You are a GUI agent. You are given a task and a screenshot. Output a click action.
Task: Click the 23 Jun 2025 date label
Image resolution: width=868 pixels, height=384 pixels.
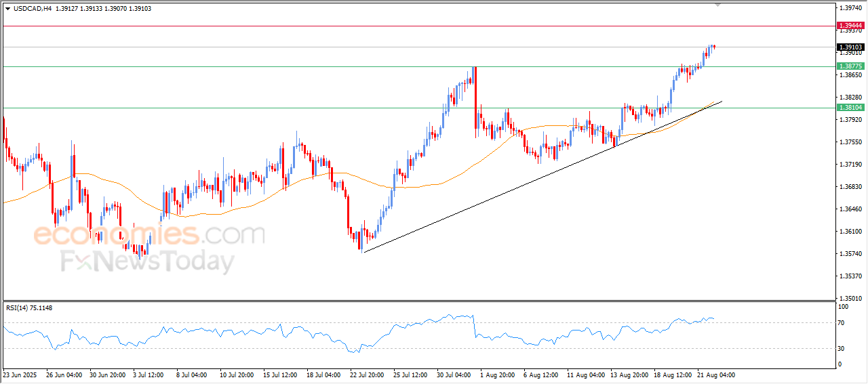[x=19, y=375]
